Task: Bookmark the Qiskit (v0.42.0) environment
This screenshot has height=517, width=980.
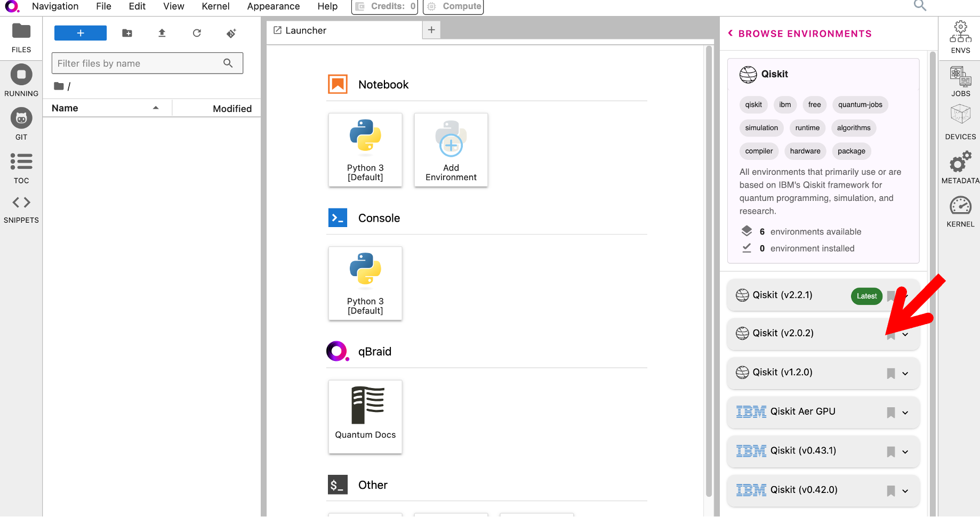Action: [890, 491]
